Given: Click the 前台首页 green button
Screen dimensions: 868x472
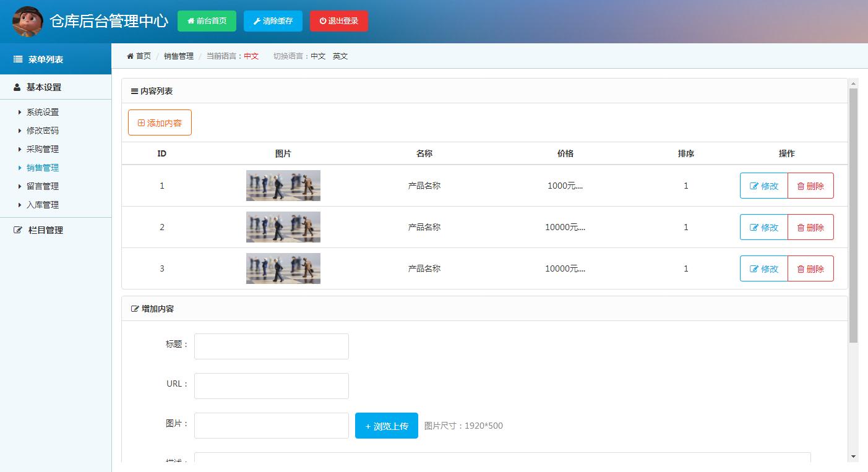Looking at the screenshot, I should click(x=207, y=21).
